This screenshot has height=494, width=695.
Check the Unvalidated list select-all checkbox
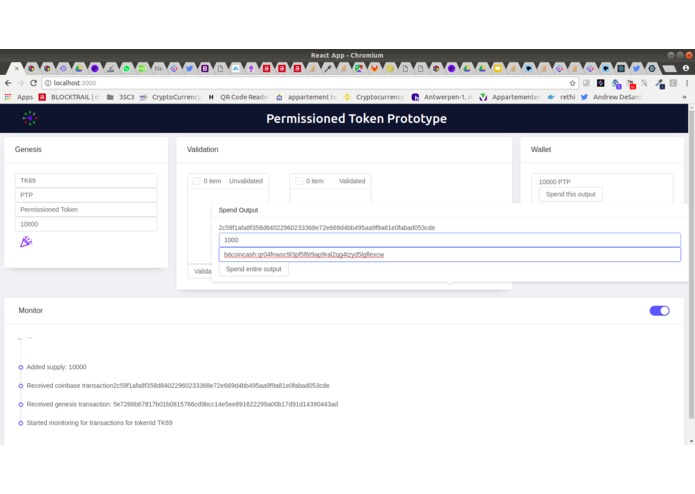pyautogui.click(x=197, y=181)
